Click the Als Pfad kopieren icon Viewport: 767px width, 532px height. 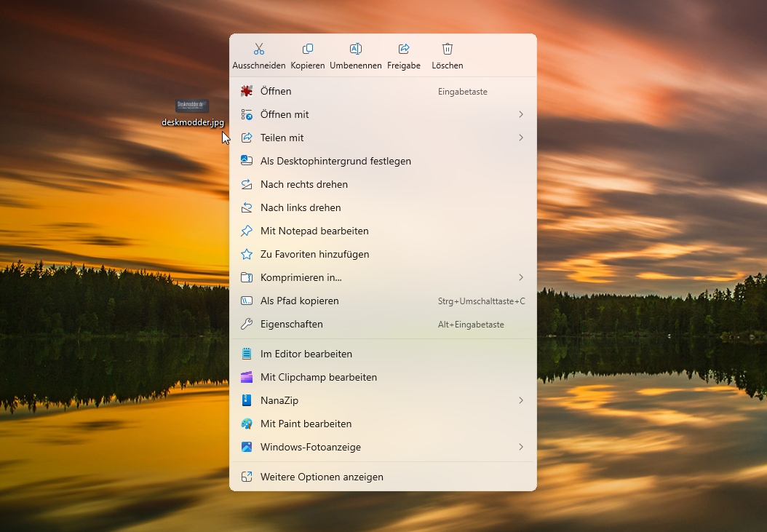(x=247, y=301)
